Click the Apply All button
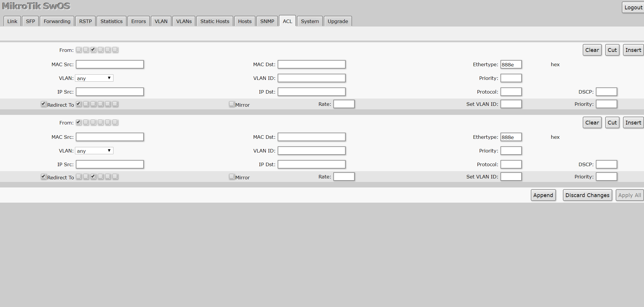This screenshot has height=307, width=644. 630,195
